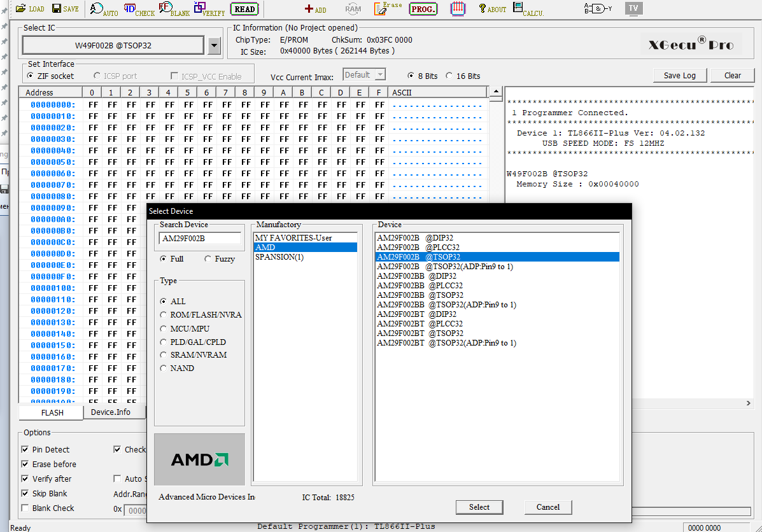Click the log panel scroll-right arrow
The image size is (762, 532).
pos(749,403)
